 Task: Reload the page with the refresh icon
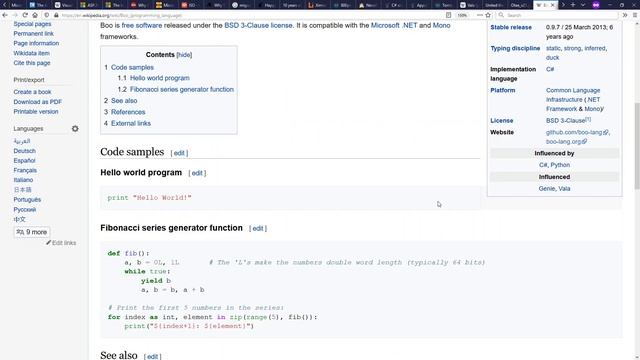tap(25, 15)
